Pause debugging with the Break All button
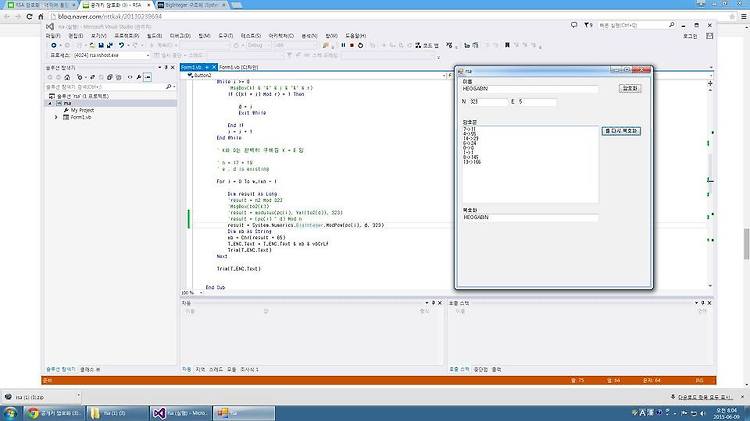The image size is (750, 421). tap(343, 45)
